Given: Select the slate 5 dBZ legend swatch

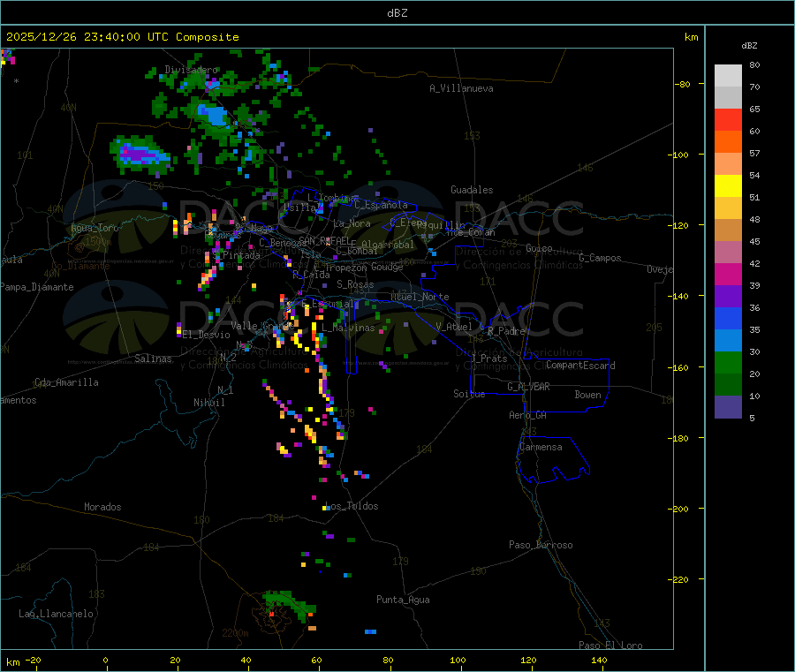Looking at the screenshot, I should (x=728, y=407).
